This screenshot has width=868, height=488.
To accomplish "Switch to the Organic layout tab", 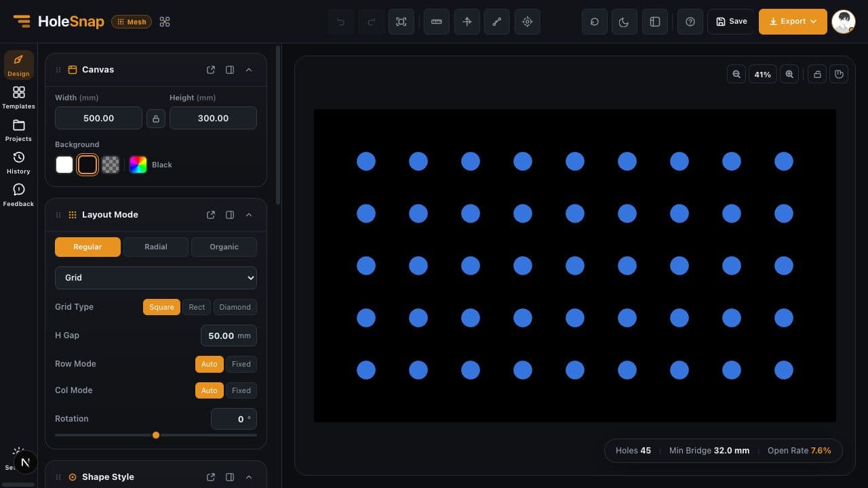I will point(224,247).
